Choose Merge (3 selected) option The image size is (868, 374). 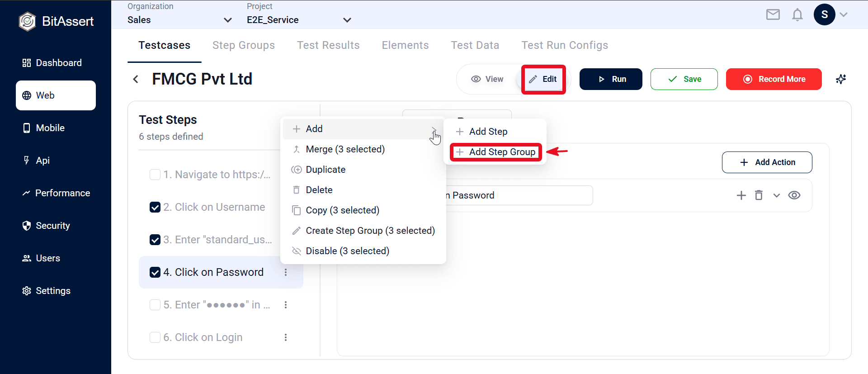pos(363,149)
